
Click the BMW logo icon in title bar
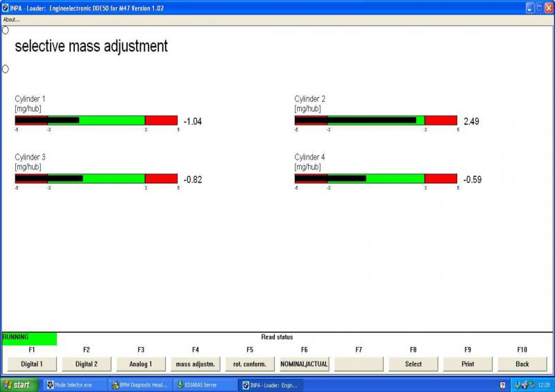pyautogui.click(x=5, y=8)
